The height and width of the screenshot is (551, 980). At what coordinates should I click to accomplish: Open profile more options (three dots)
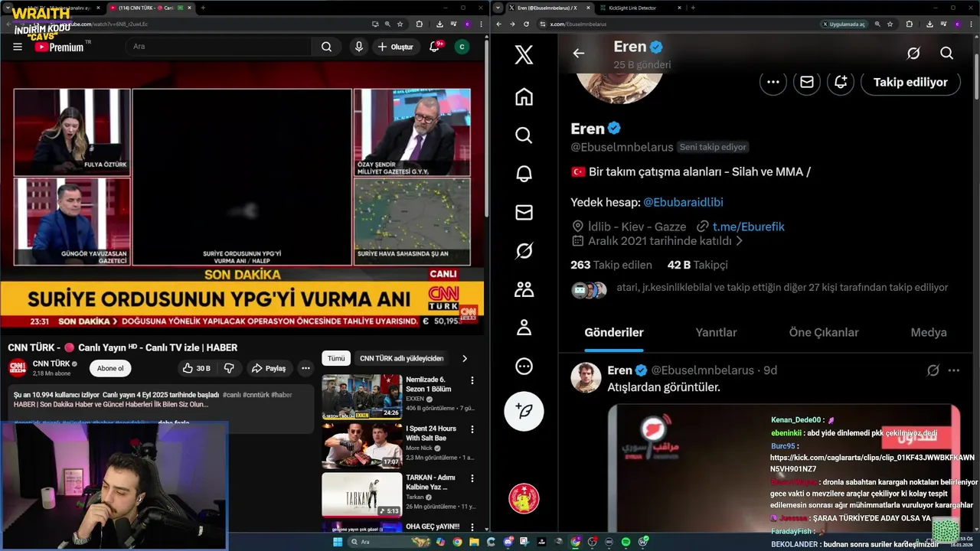(x=773, y=82)
